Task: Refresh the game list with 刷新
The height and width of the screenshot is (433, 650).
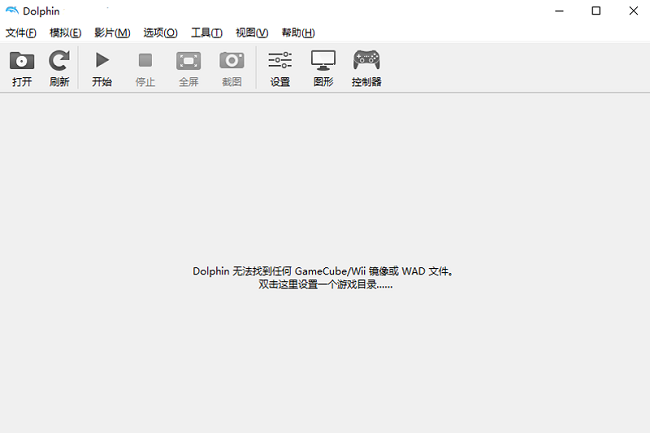Action: 59,62
